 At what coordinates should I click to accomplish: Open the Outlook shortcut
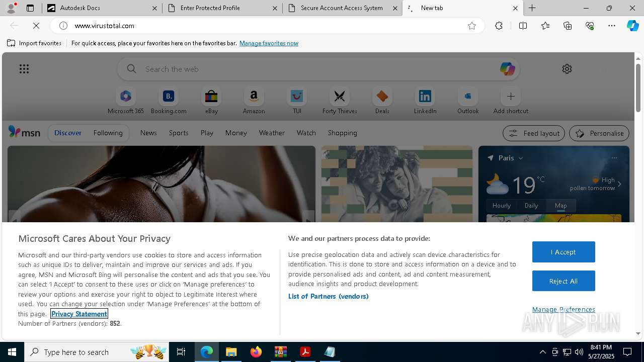pos(468,101)
